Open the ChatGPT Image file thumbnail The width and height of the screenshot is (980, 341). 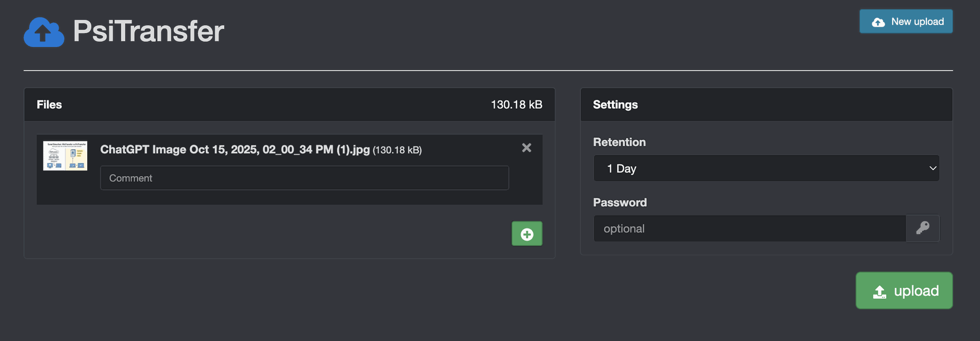65,156
